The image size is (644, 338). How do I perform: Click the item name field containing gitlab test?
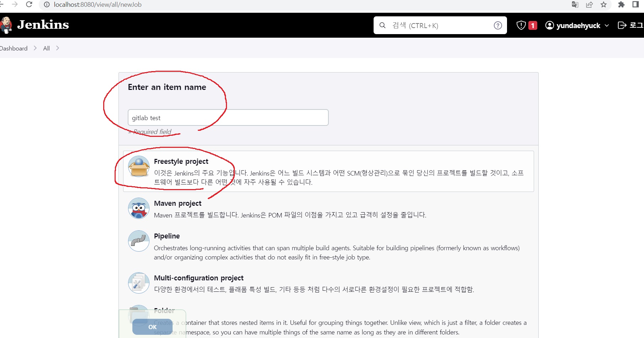pos(228,118)
